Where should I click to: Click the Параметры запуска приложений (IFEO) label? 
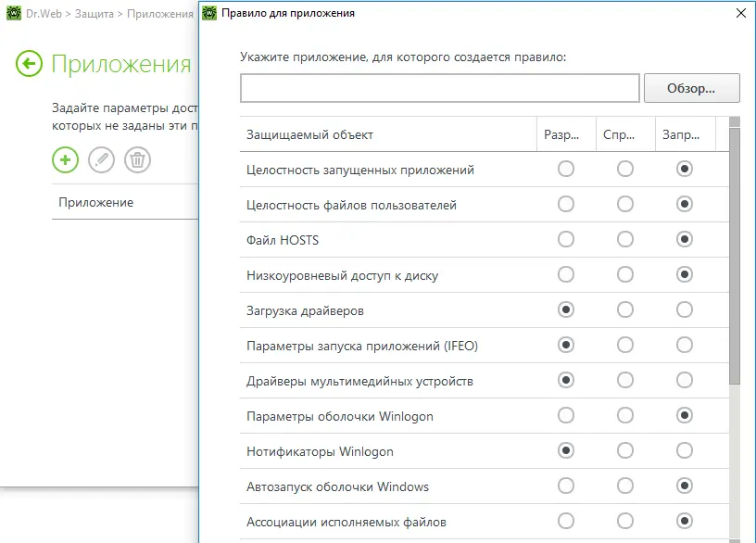pos(362,346)
